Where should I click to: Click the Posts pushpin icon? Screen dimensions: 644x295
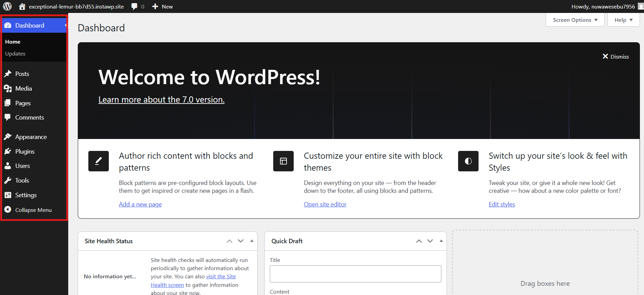(8, 74)
